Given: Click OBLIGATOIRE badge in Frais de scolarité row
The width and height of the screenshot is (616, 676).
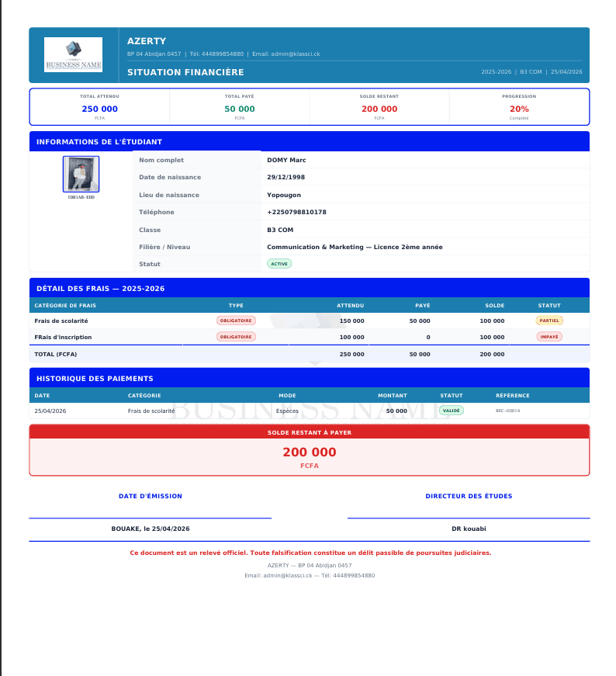Looking at the screenshot, I should click(236, 321).
